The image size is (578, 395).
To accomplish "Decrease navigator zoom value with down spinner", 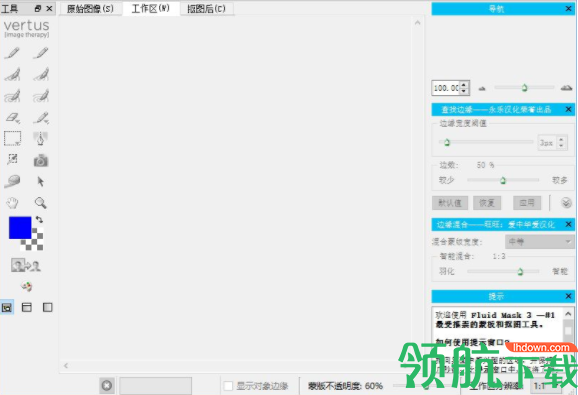I will pyautogui.click(x=464, y=91).
